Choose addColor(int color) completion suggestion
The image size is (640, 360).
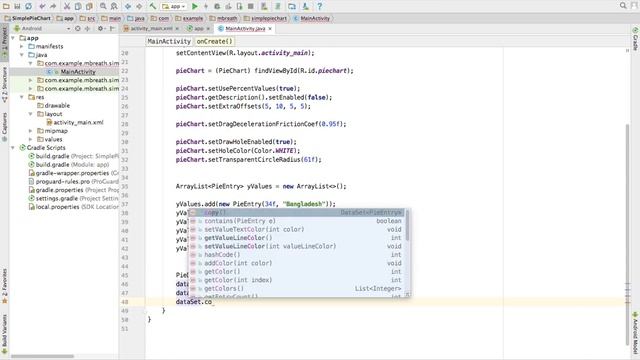tap(297, 263)
